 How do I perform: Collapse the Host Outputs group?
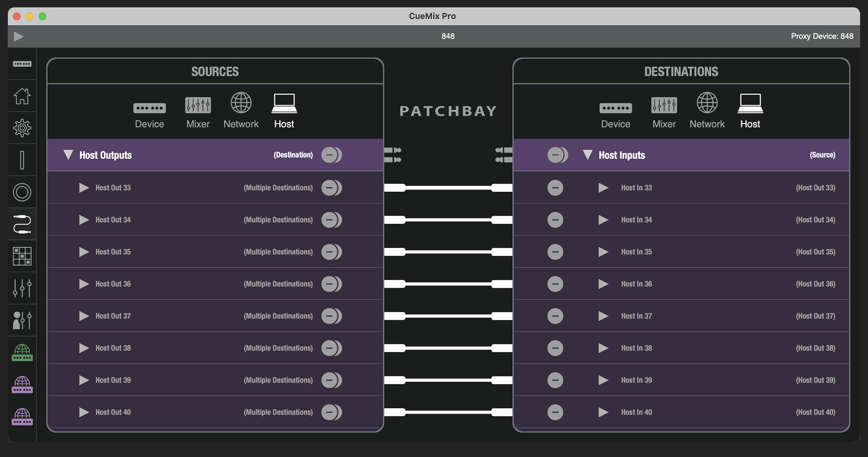point(68,155)
